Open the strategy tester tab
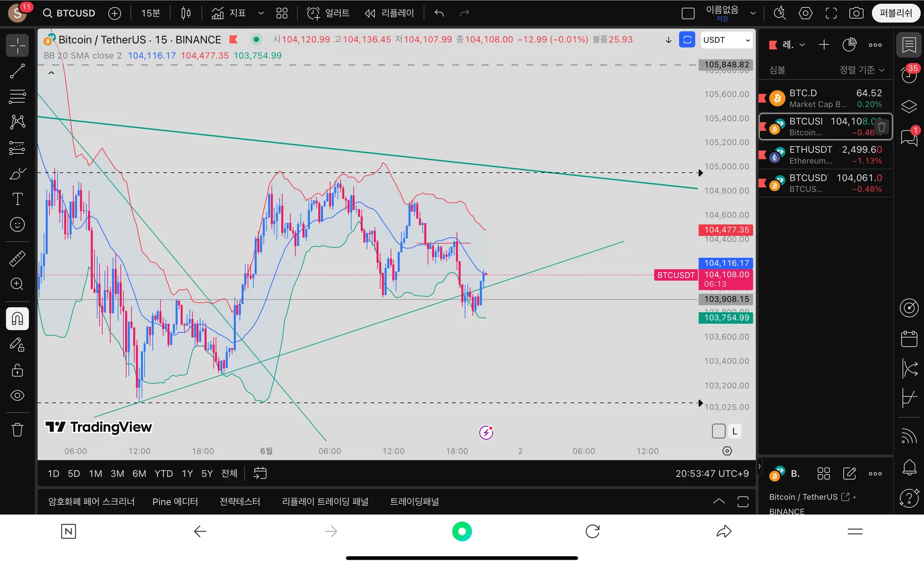This screenshot has width=924, height=565. click(240, 502)
